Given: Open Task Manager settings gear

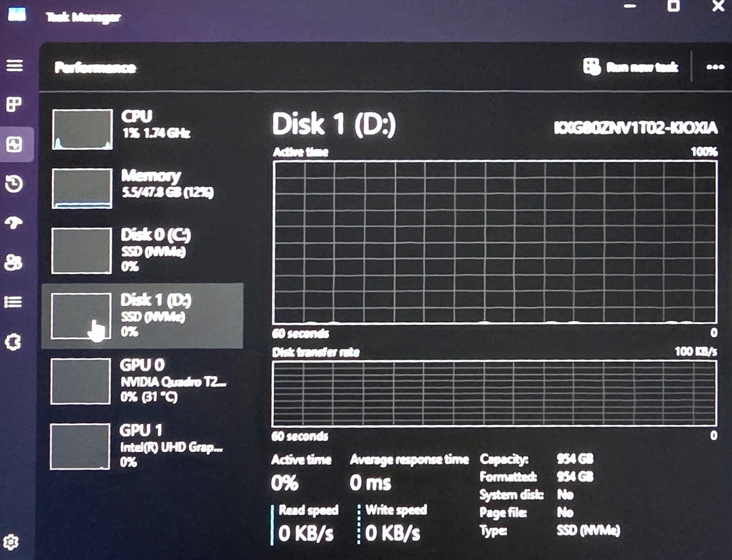Looking at the screenshot, I should pyautogui.click(x=11, y=542).
